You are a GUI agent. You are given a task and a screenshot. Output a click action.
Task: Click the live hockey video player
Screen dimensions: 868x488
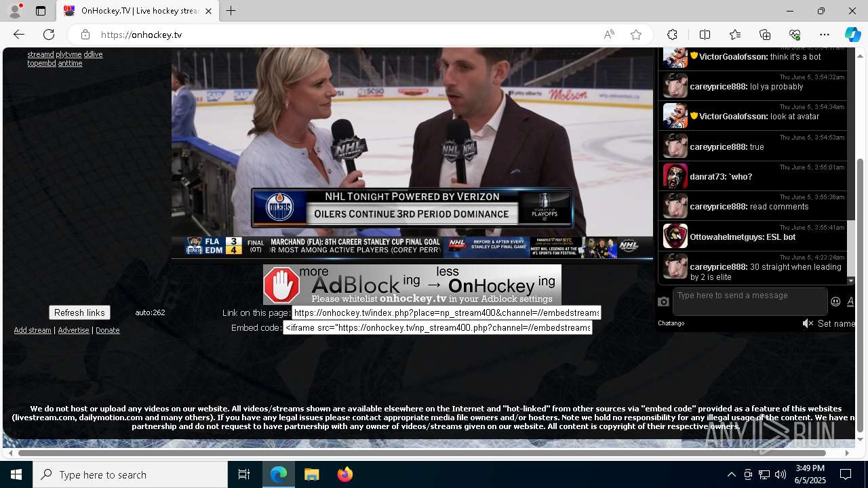412,152
